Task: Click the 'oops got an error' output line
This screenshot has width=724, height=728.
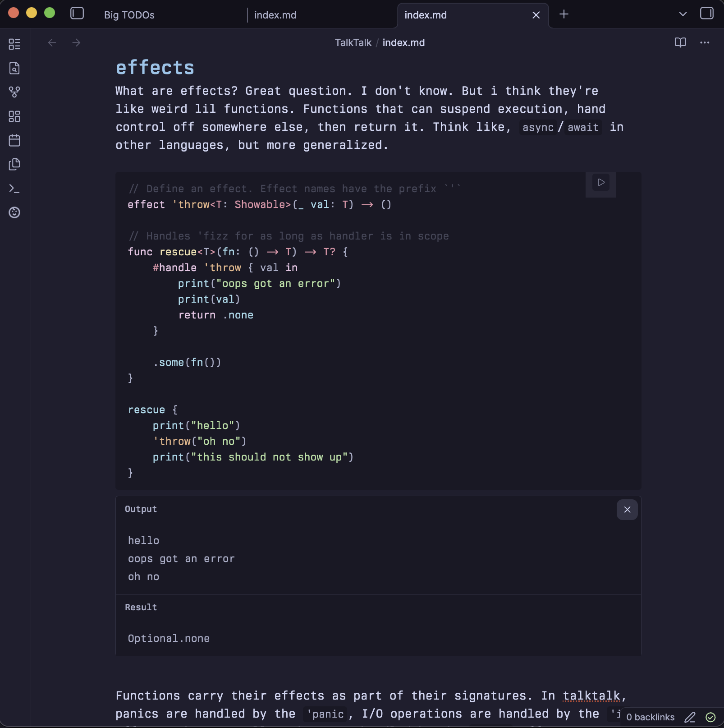Action: point(181,558)
